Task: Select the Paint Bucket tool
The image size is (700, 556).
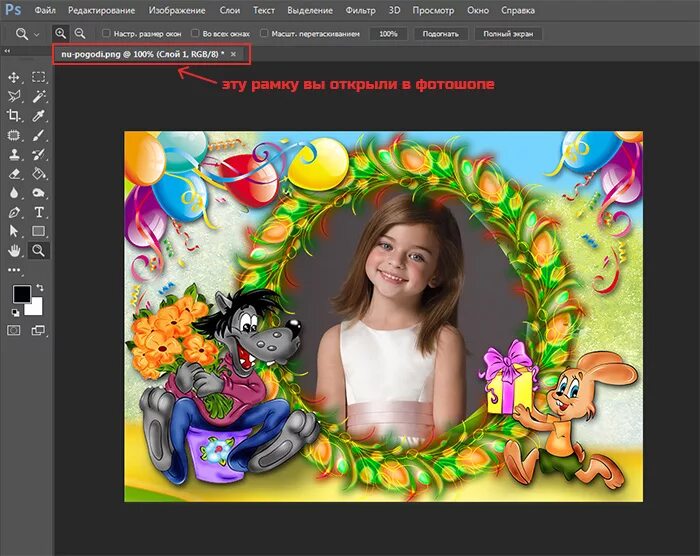Action: pyautogui.click(x=38, y=173)
